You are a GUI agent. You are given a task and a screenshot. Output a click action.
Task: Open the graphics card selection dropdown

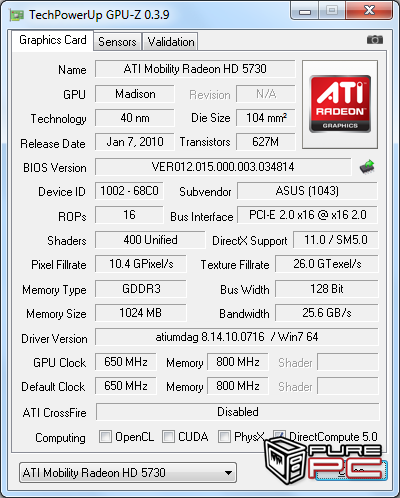click(128, 472)
